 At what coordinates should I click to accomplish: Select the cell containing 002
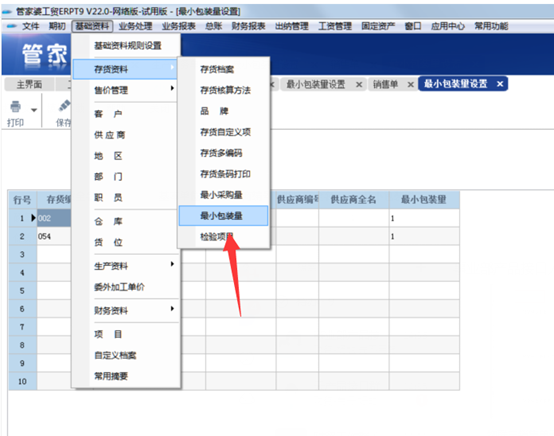pos(54,218)
